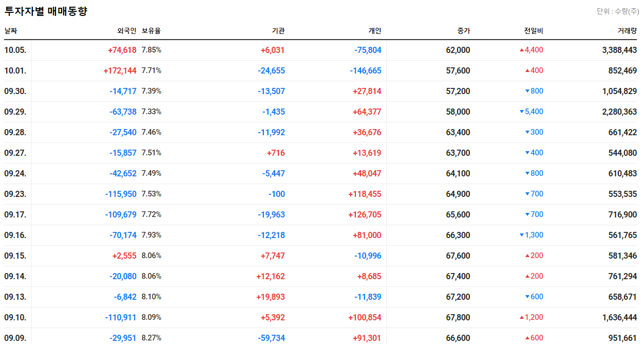Click the 외국인 column header
Viewport: 644px width, 344px height.
pos(127,31)
